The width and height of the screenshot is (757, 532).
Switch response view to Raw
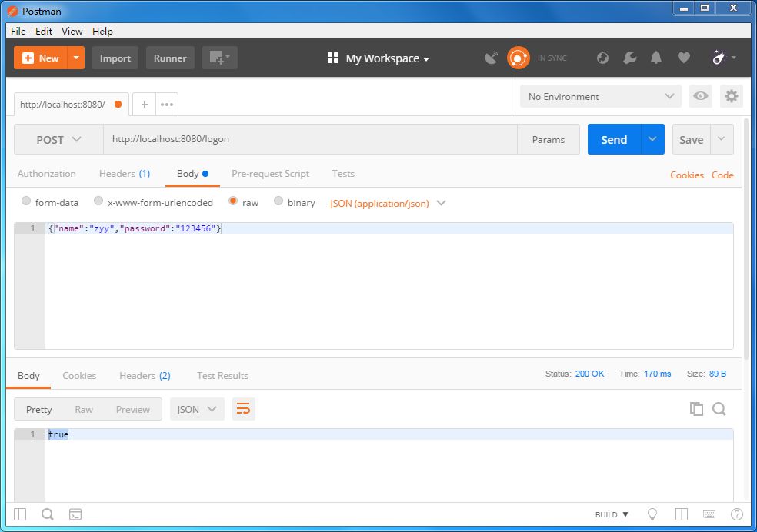84,410
